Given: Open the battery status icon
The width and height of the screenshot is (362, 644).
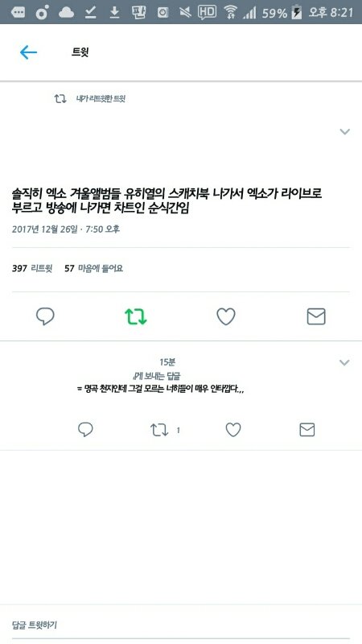Looking at the screenshot, I should [296, 13].
